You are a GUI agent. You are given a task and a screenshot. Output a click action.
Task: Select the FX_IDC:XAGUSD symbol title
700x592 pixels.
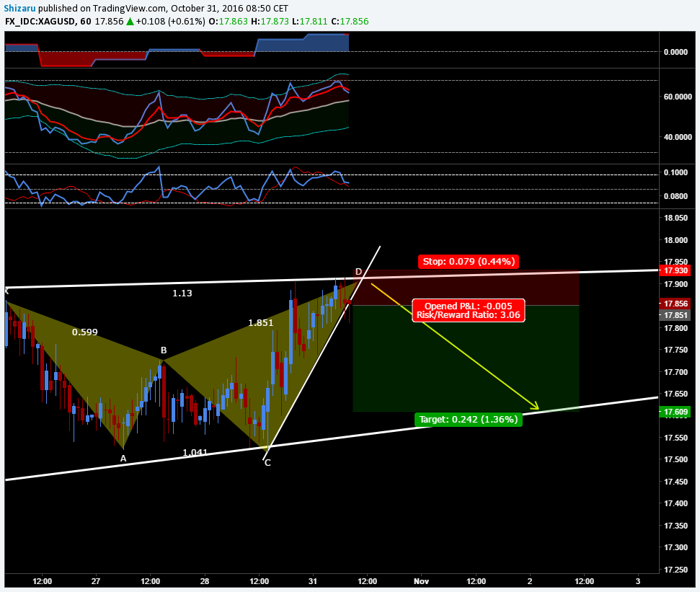click(40, 21)
